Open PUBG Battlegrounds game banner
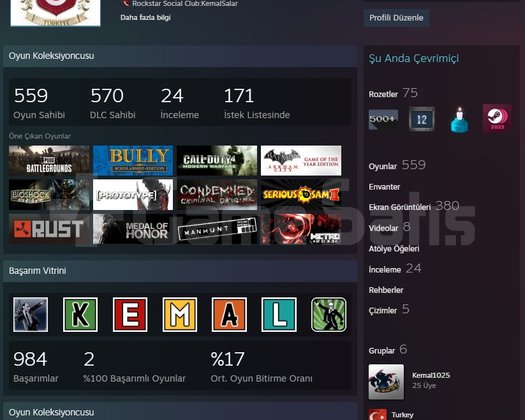 [49, 160]
